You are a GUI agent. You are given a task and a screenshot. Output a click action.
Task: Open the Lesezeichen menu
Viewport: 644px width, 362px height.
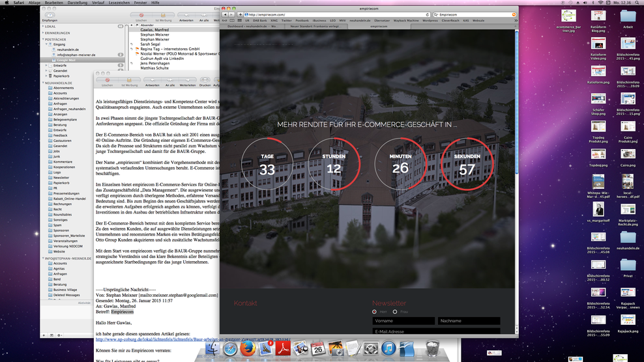click(x=119, y=3)
